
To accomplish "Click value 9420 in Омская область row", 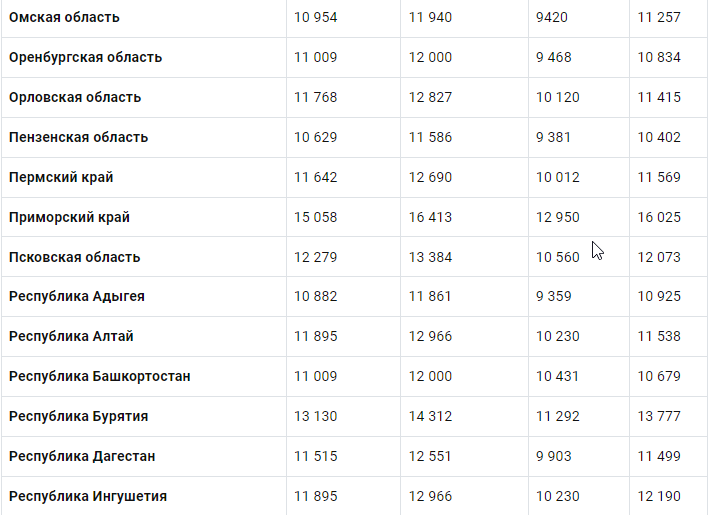I will click(552, 17).
